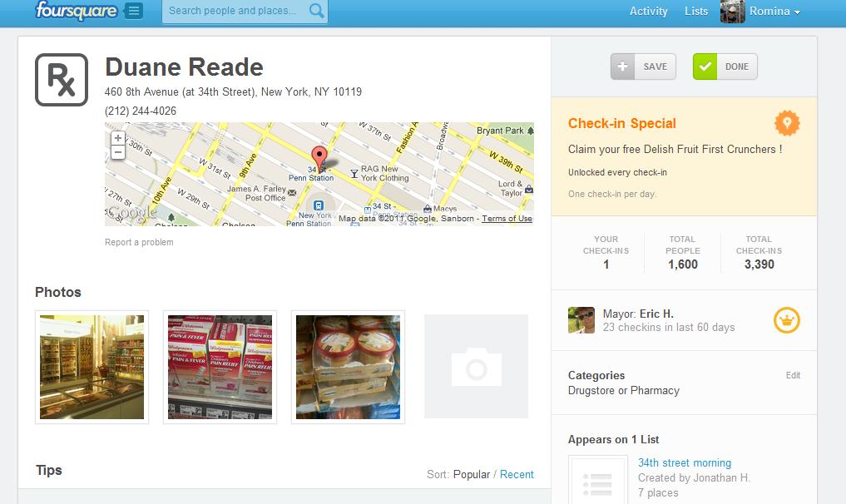This screenshot has width=846, height=504.
Task: Click the mayor crown icon
Action: 787,320
